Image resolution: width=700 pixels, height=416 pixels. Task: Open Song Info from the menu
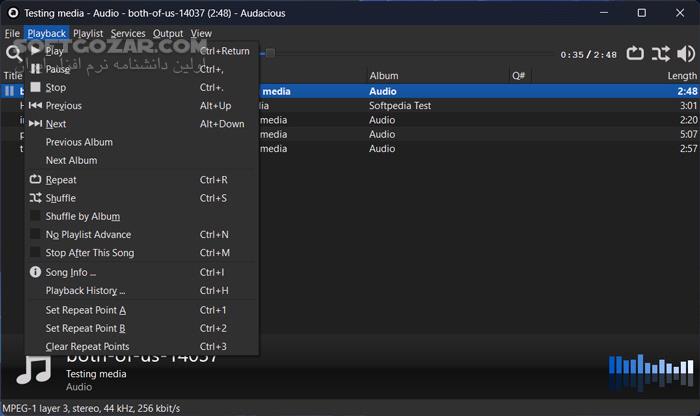(x=70, y=272)
